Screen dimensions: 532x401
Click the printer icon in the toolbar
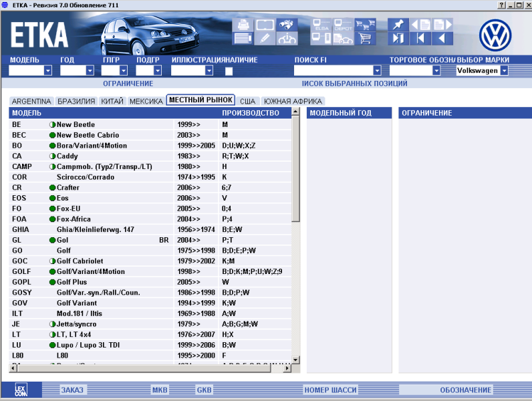pos(243,25)
